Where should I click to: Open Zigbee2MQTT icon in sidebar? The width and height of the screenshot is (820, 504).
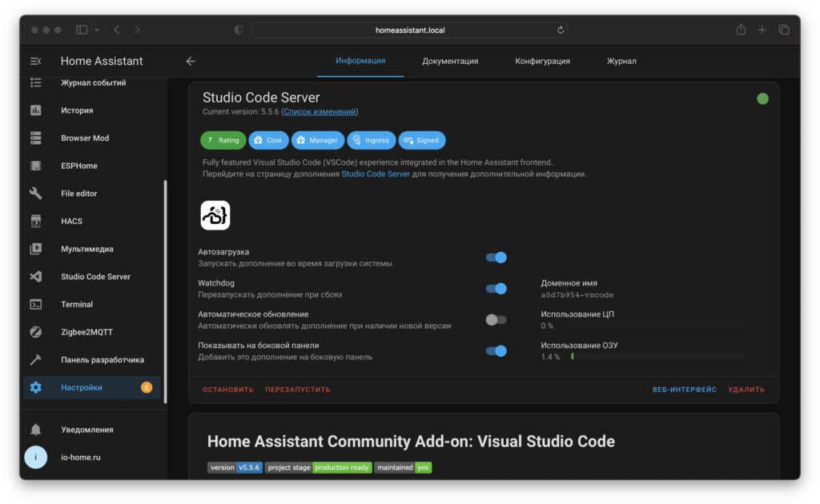click(35, 332)
